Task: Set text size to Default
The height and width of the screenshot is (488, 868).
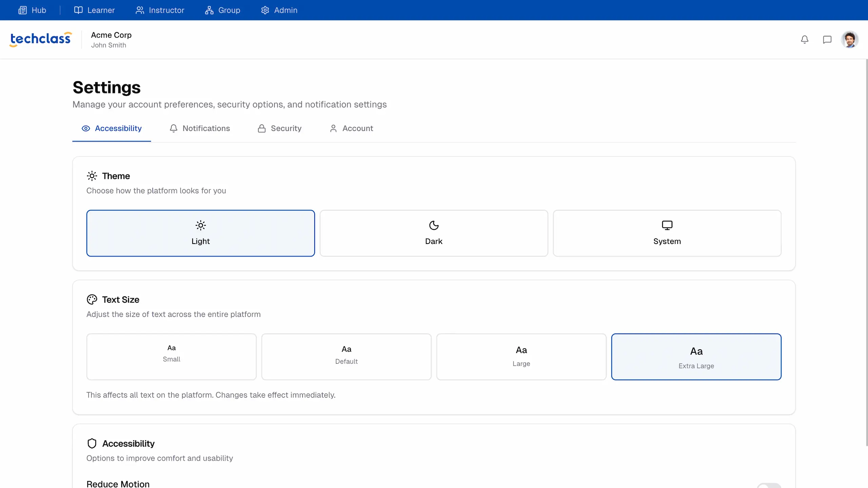Action: tap(346, 357)
